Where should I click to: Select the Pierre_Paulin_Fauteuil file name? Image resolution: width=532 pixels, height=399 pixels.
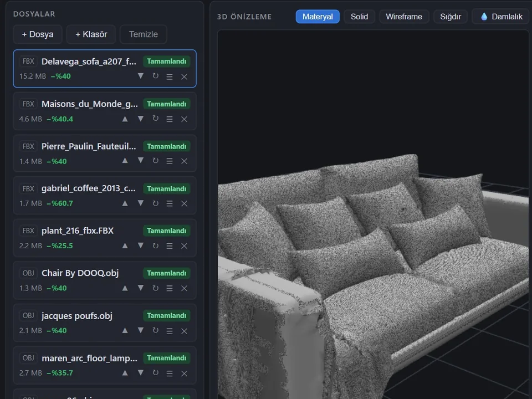click(89, 146)
